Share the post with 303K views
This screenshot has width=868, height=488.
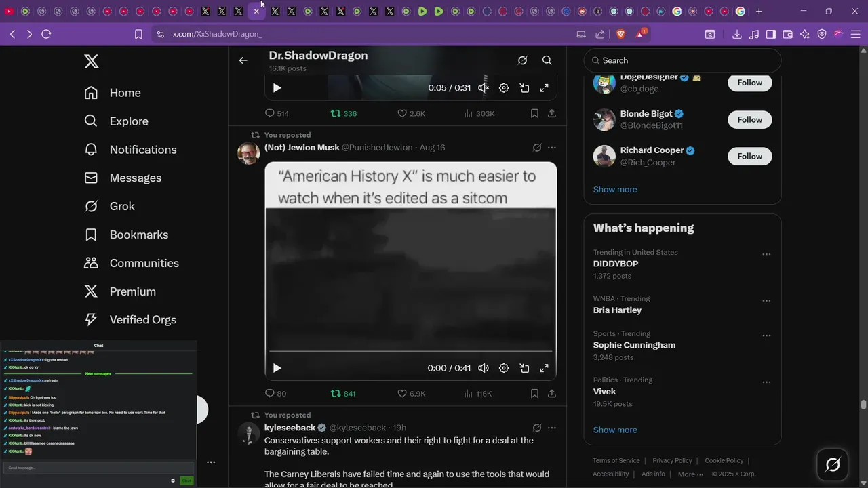point(552,113)
